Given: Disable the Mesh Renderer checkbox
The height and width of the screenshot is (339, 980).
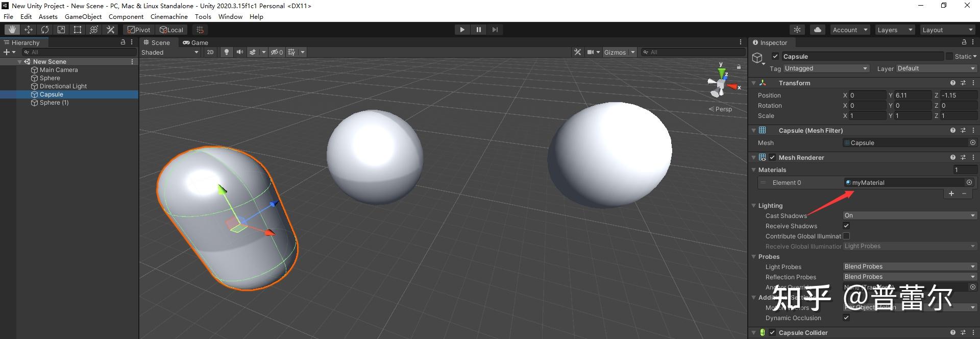Looking at the screenshot, I should coord(772,157).
